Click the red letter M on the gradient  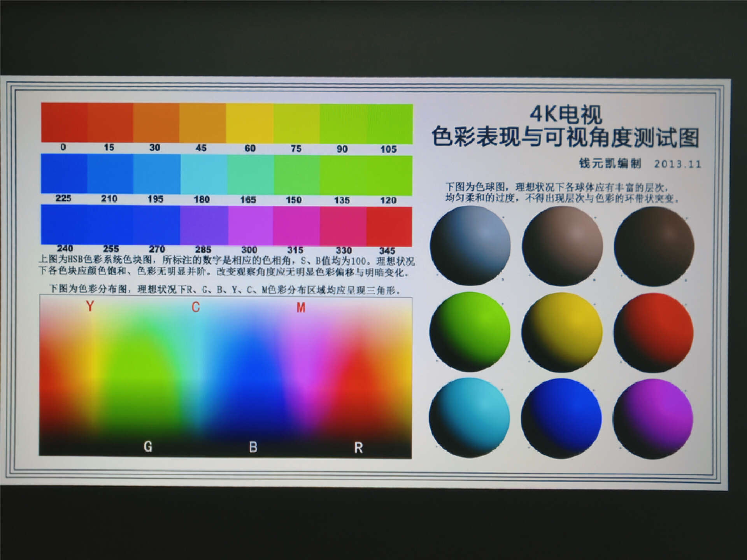coord(301,308)
